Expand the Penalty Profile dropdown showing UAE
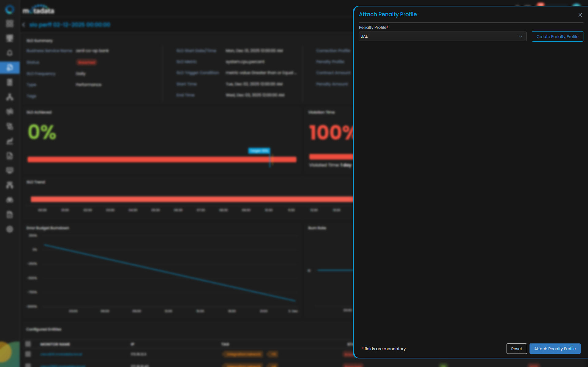The image size is (588, 367). click(x=443, y=36)
